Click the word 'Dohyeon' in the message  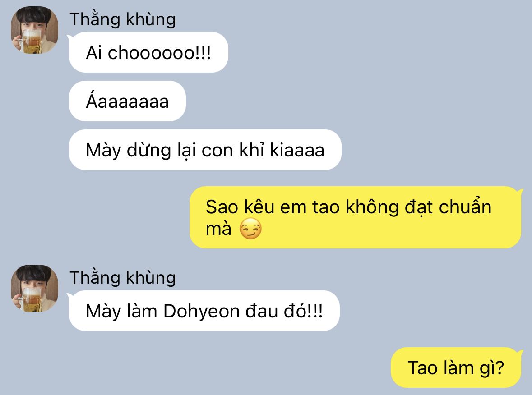(202, 311)
